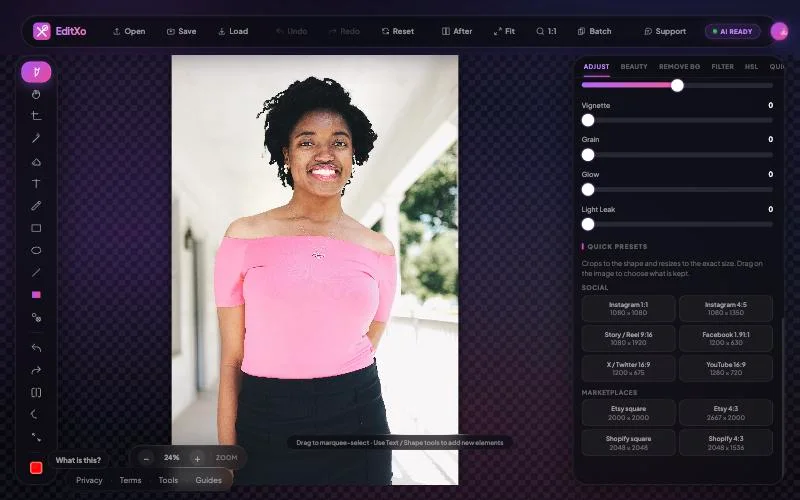The width and height of the screenshot is (800, 500).
Task: Choose Etsy square preset
Action: [x=629, y=413]
